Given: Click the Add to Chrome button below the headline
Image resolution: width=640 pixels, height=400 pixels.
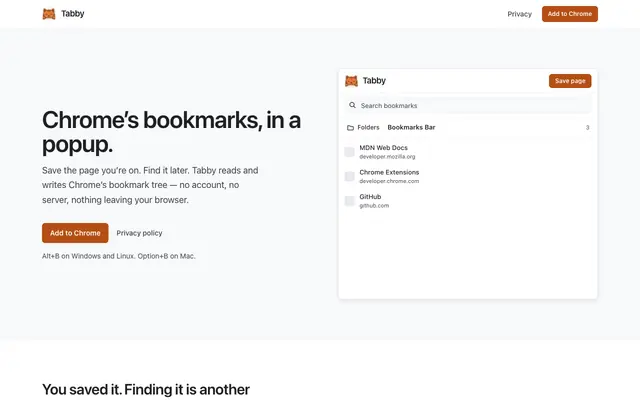Looking at the screenshot, I should click(x=75, y=233).
